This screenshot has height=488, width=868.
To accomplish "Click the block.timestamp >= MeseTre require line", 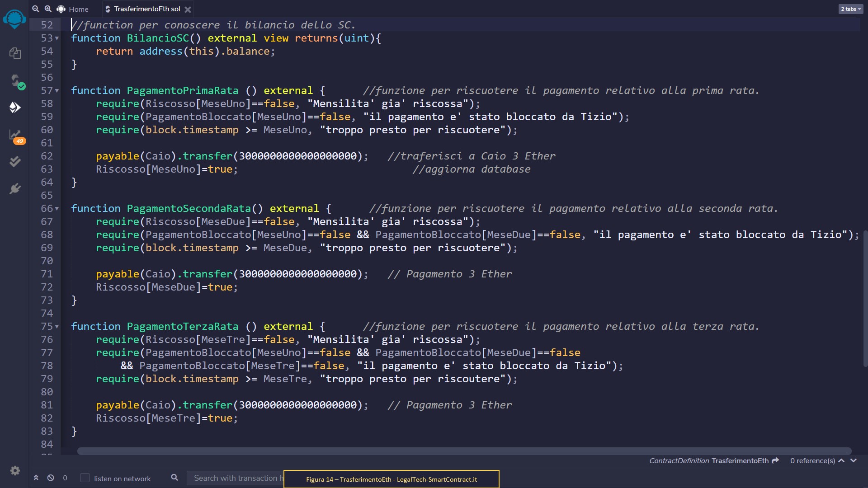I will [x=307, y=379].
